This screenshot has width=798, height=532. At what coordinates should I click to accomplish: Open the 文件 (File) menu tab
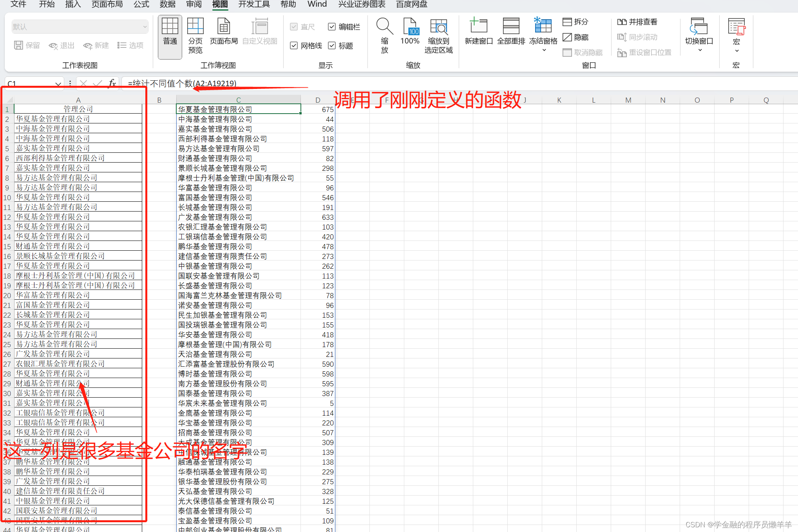pyautogui.click(x=18, y=4)
